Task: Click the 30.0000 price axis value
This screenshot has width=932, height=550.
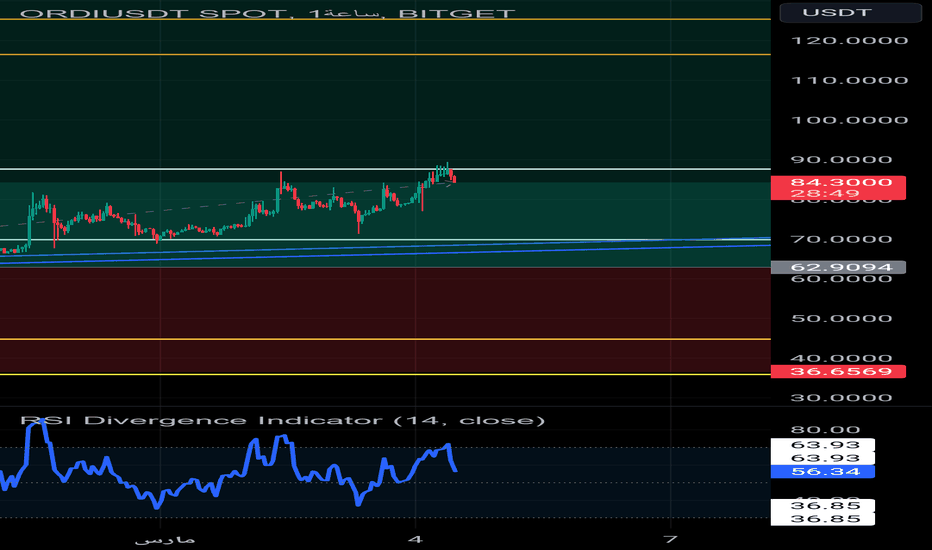Action: [842, 398]
